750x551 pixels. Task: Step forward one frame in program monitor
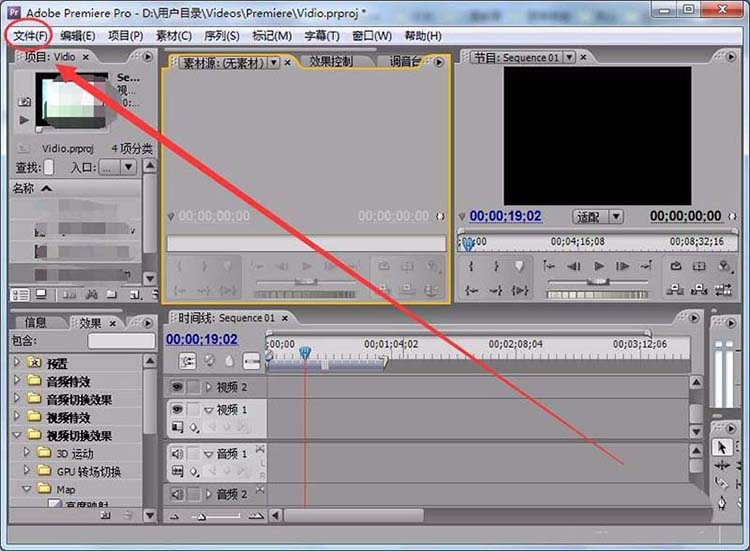click(622, 266)
